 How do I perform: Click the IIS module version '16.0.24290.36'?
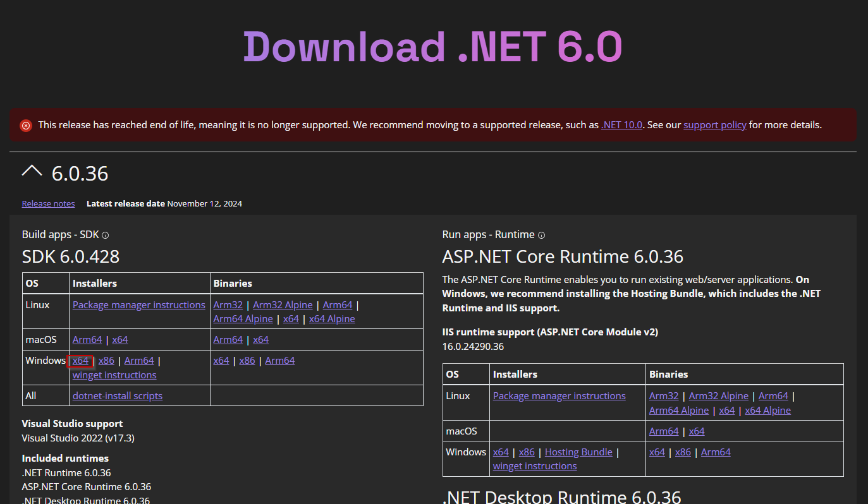(473, 347)
